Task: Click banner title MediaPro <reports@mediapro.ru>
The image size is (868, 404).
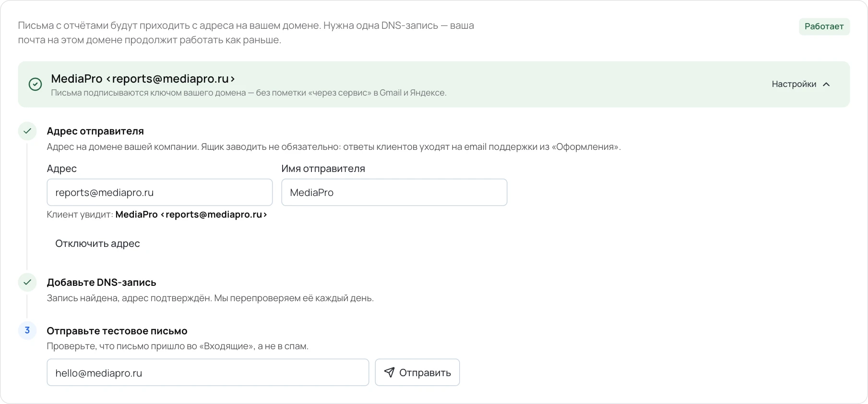Action: (x=143, y=79)
